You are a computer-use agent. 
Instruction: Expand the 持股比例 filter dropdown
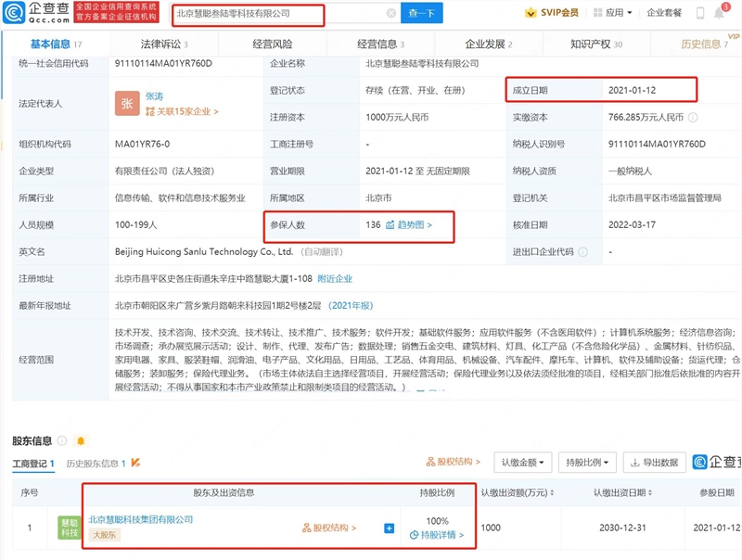586,462
